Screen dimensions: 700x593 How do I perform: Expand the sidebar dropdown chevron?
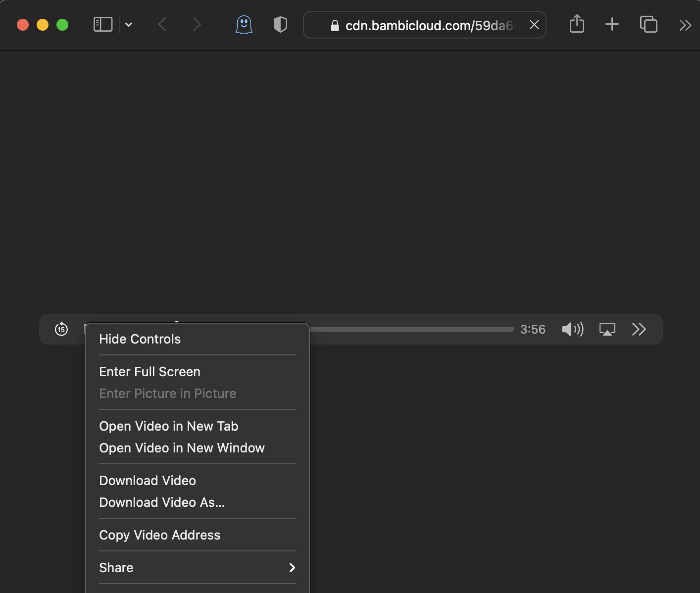coord(129,25)
